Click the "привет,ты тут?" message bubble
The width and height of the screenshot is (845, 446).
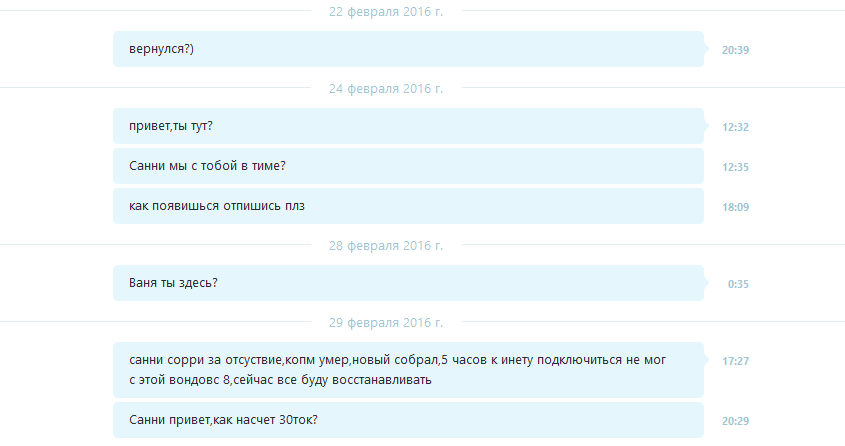coord(408,126)
